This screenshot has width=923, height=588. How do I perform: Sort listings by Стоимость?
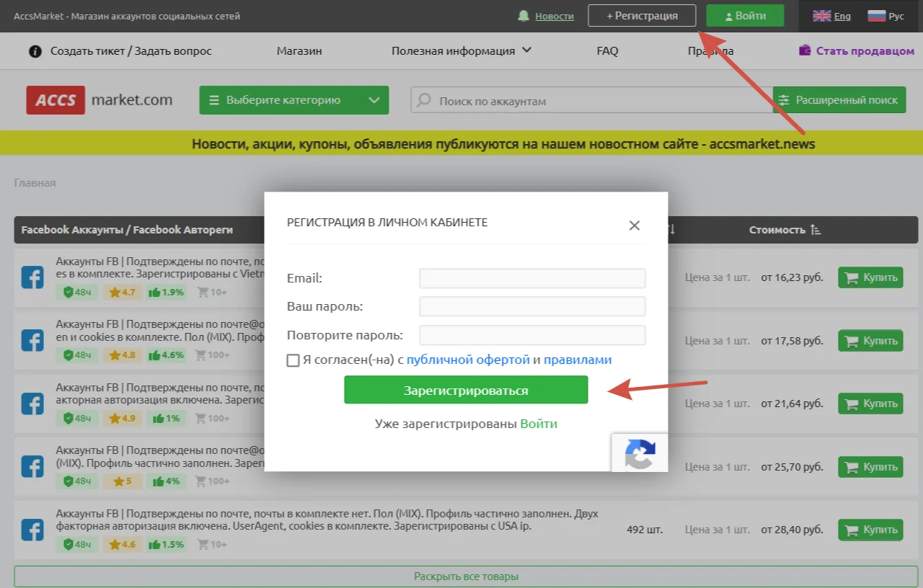point(785,230)
